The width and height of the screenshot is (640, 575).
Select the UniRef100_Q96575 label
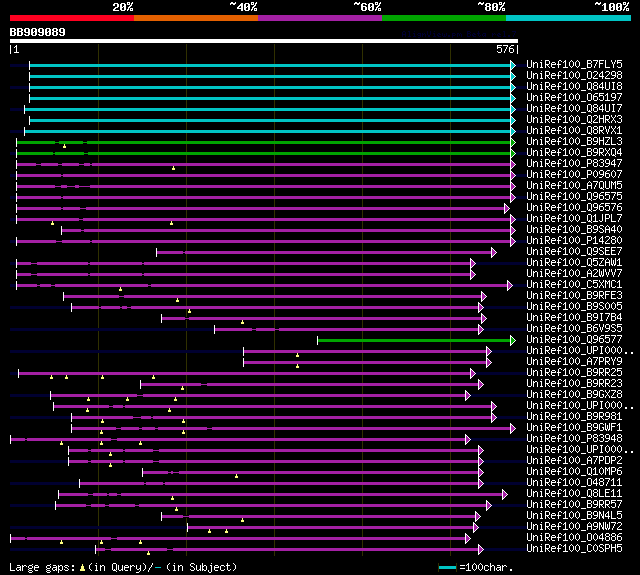pos(574,197)
